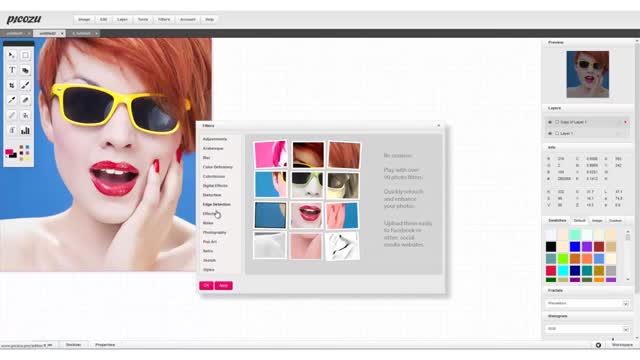Screen dimensions: 640x360
Task: Choose the Retro filter category
Action: pos(208,251)
